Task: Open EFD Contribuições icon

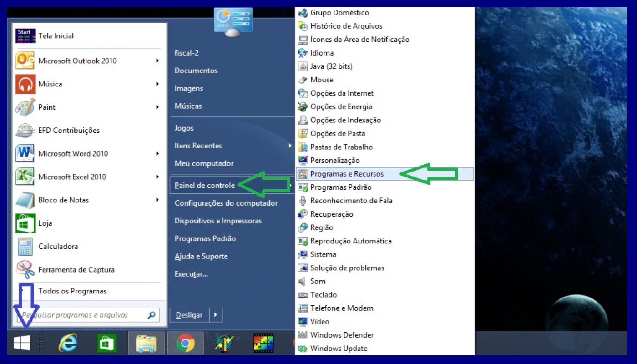Action: (25, 131)
